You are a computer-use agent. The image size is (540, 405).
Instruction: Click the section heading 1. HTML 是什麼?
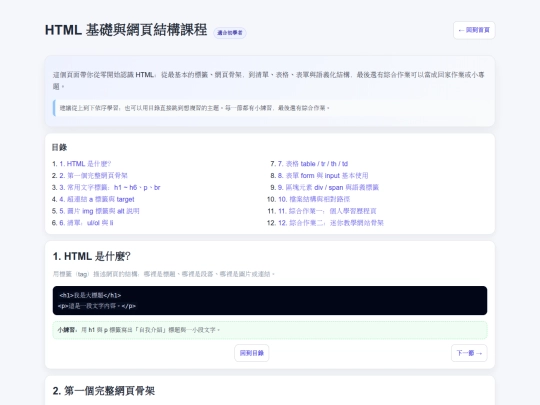tap(92, 256)
